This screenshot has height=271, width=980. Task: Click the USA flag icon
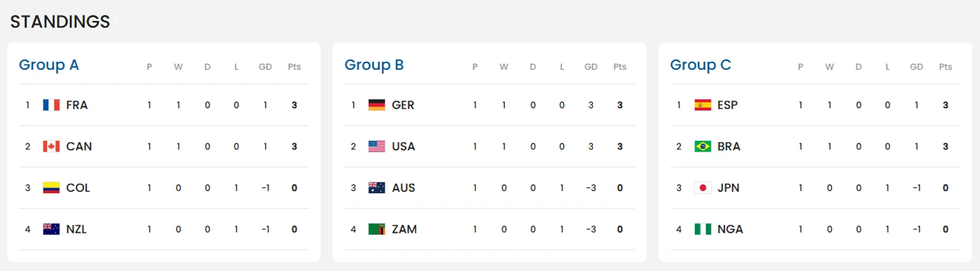pyautogui.click(x=377, y=146)
